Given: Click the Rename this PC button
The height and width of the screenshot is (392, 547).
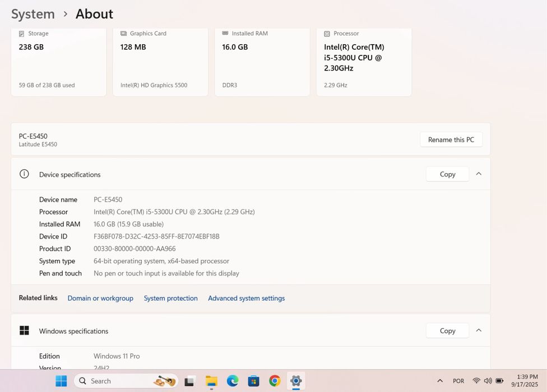Looking at the screenshot, I should click(x=451, y=139).
